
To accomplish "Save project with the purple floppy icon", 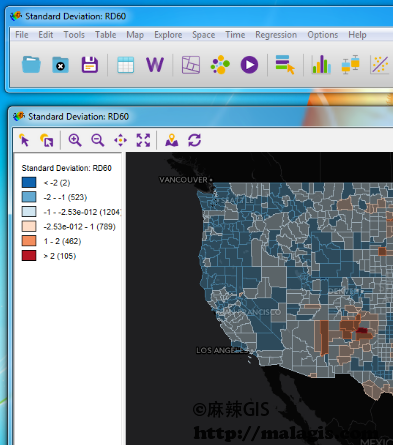I will coord(90,65).
